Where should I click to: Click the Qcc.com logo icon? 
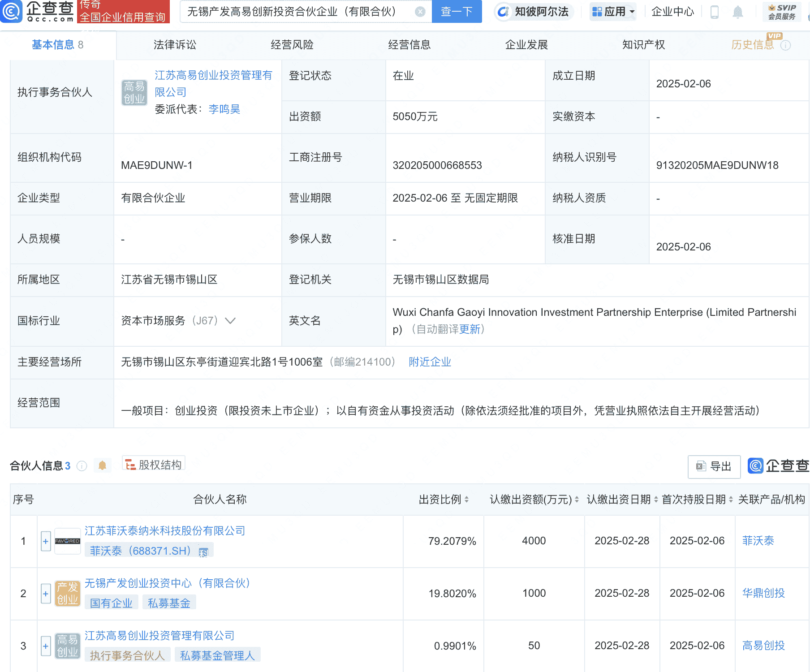(x=11, y=11)
